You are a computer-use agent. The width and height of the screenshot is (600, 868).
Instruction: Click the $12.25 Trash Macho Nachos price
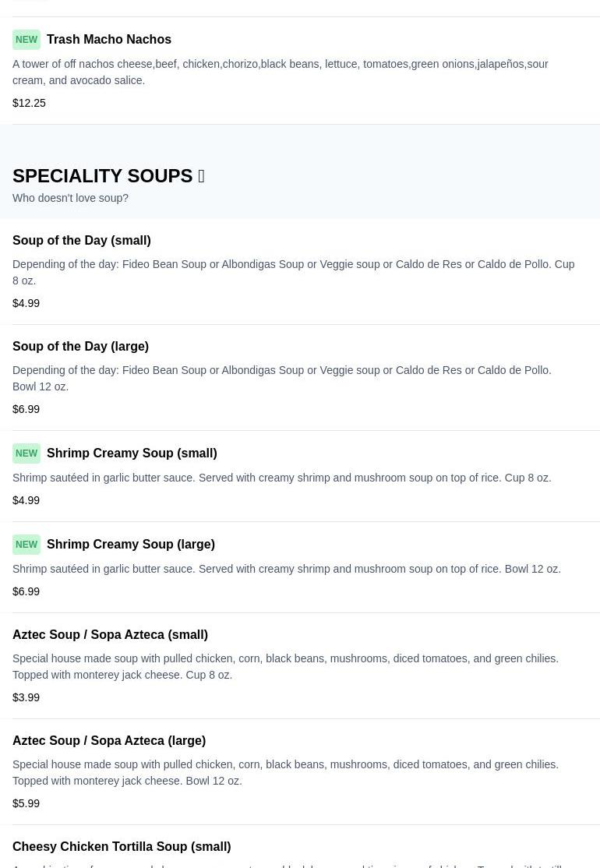tap(29, 103)
